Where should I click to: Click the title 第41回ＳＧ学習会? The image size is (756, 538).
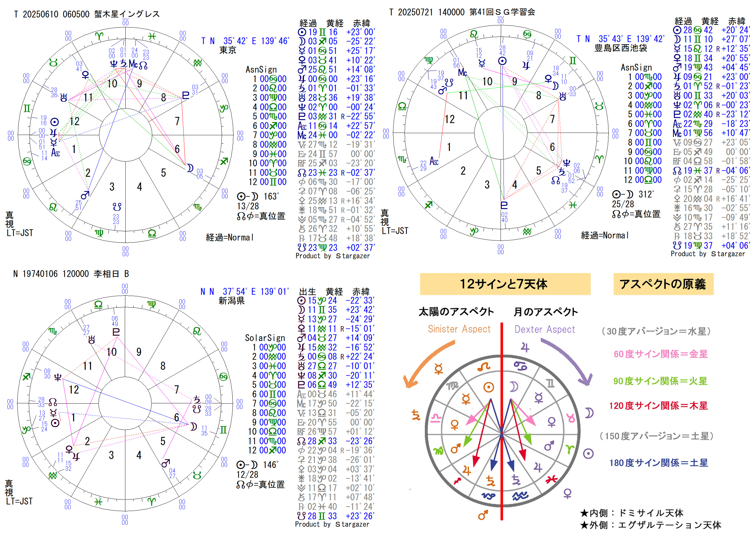[x=502, y=12]
